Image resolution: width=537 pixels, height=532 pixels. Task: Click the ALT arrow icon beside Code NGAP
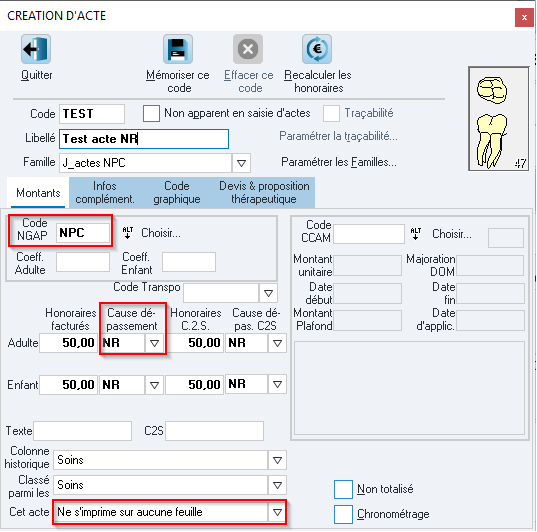point(128,233)
